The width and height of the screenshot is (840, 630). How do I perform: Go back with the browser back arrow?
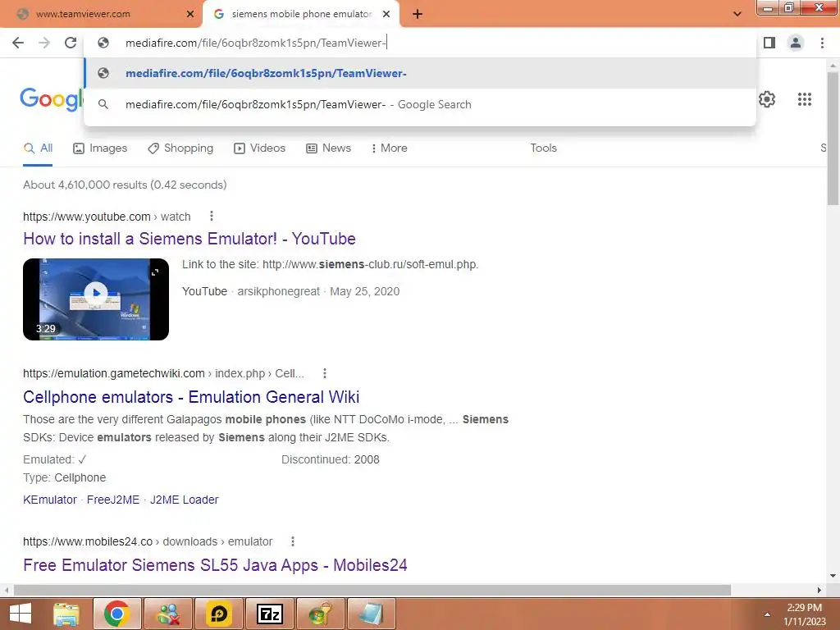[x=18, y=43]
